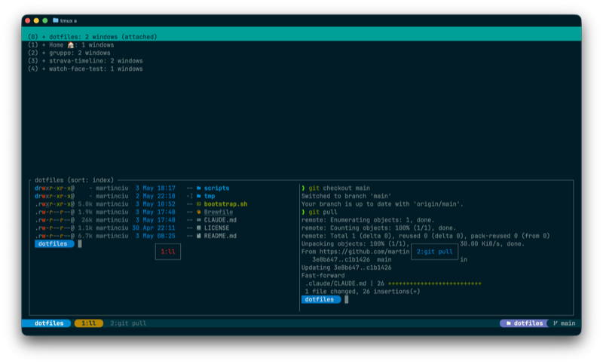Image resolution: width=603 pixels, height=364 pixels.
Task: Click the shell file icon beside bootstrap.sh
Action: [x=199, y=204]
